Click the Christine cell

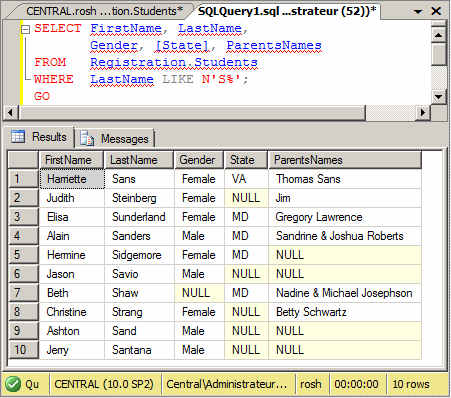(x=72, y=312)
